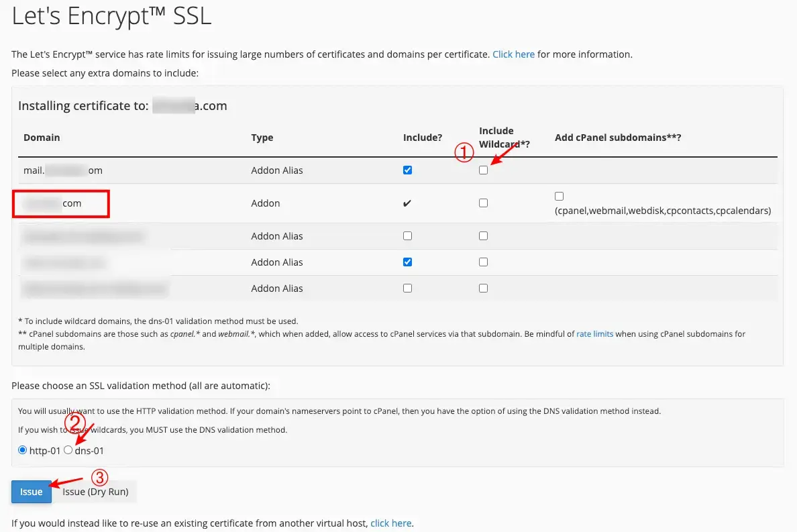Enable the Add cPanel subdomains checkbox
Viewport: 797px width, 532px height.
click(x=560, y=197)
